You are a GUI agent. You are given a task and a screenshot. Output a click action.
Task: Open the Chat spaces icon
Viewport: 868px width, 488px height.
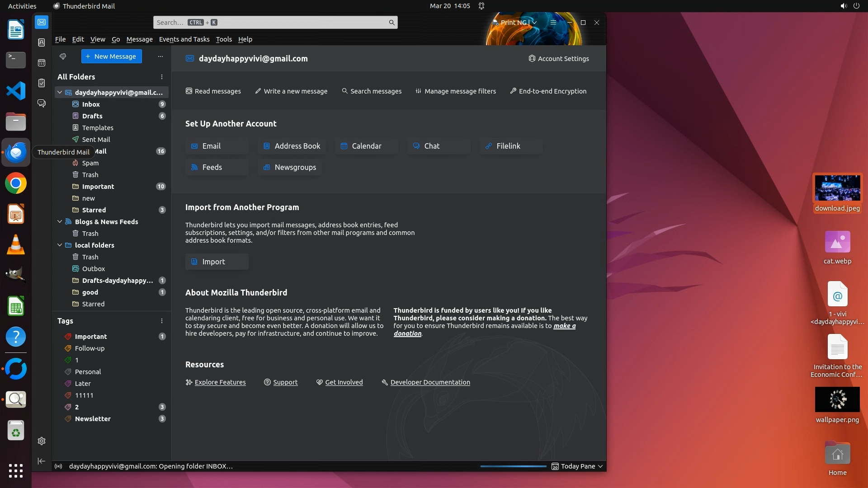coord(42,103)
